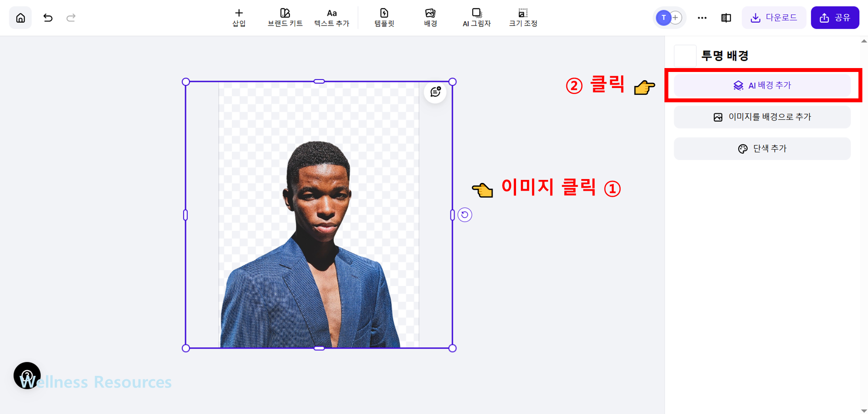868x414 pixels.
Task: Open the help question-mark button
Action: click(27, 375)
